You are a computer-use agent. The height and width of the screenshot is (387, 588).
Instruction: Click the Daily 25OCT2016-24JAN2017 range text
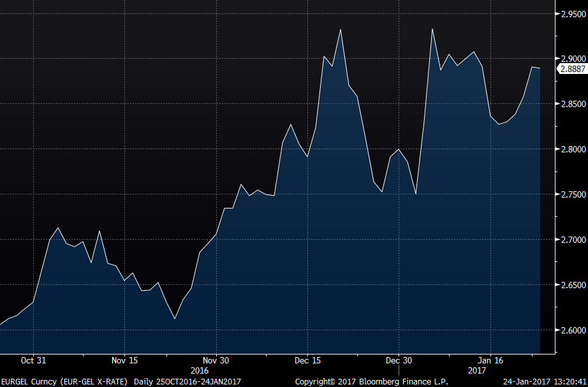coord(187,381)
